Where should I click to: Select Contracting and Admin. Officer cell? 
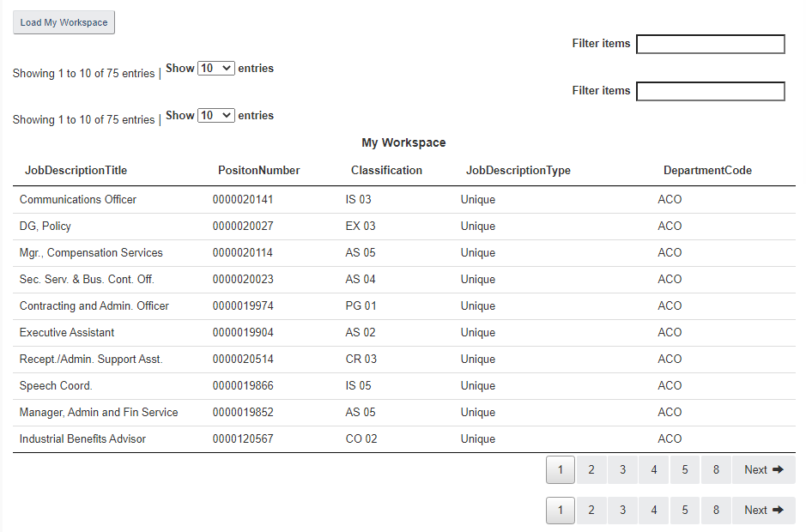click(x=94, y=305)
